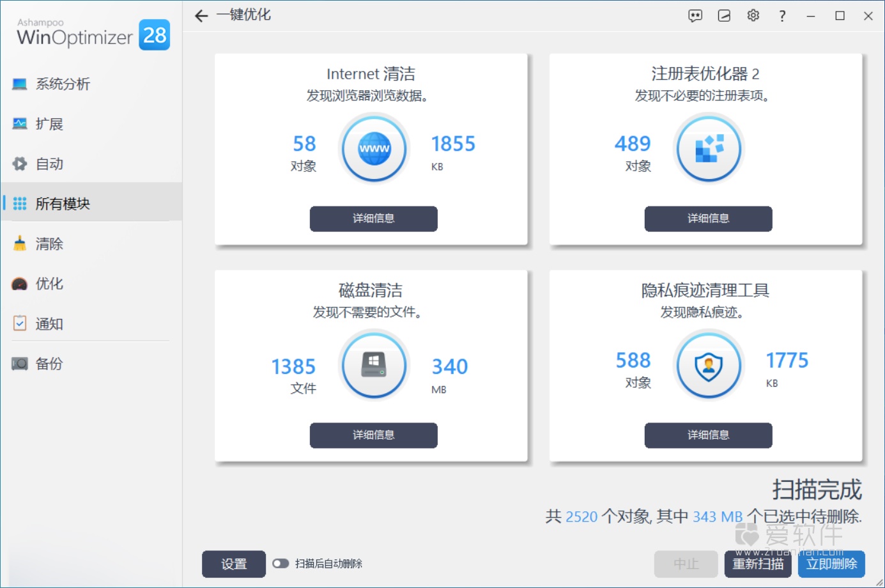Enable 扫描后自动删除 toggle
This screenshot has width=885, height=588.
[281, 564]
